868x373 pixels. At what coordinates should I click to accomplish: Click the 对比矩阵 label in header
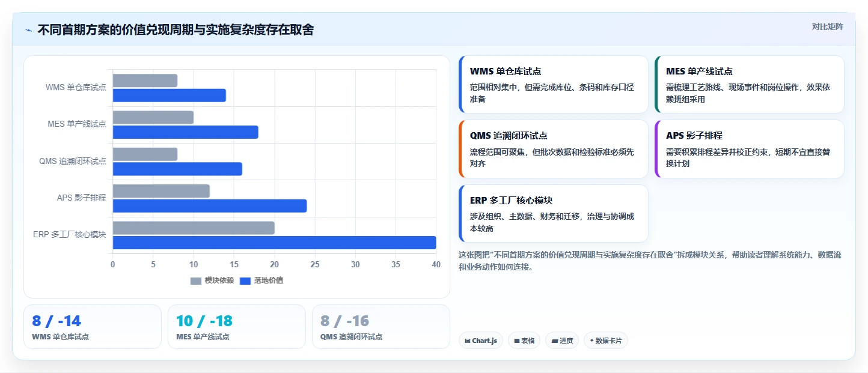(827, 26)
